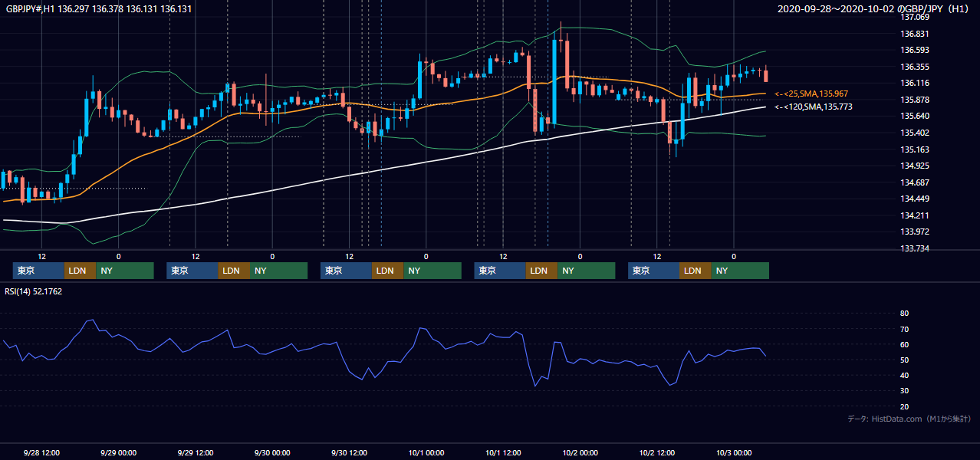Click price axis label 135.640
980x460 pixels.
click(916, 116)
